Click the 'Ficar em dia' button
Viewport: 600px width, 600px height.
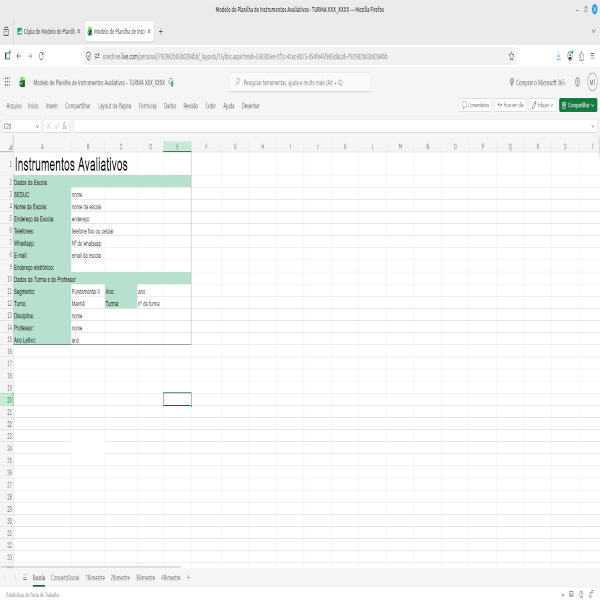(x=510, y=105)
